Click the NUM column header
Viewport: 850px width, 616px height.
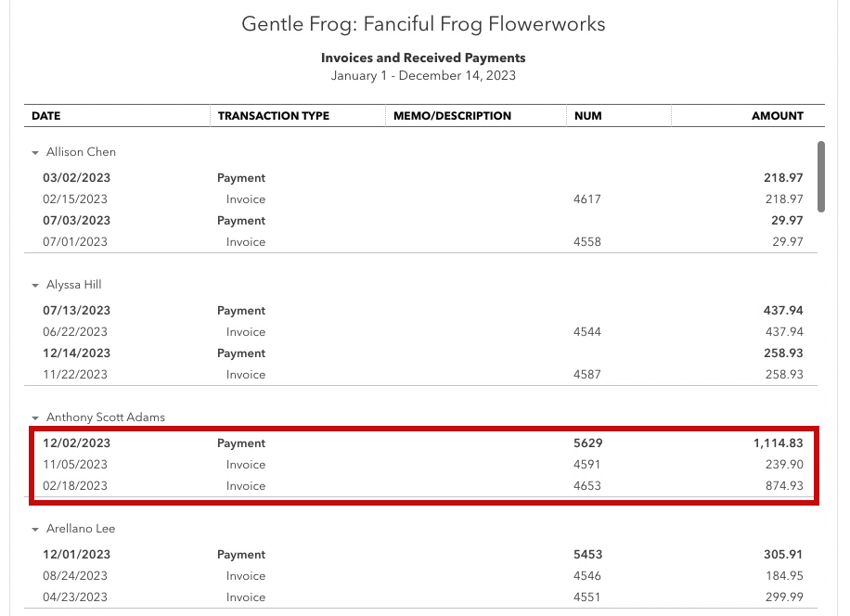[587, 116]
